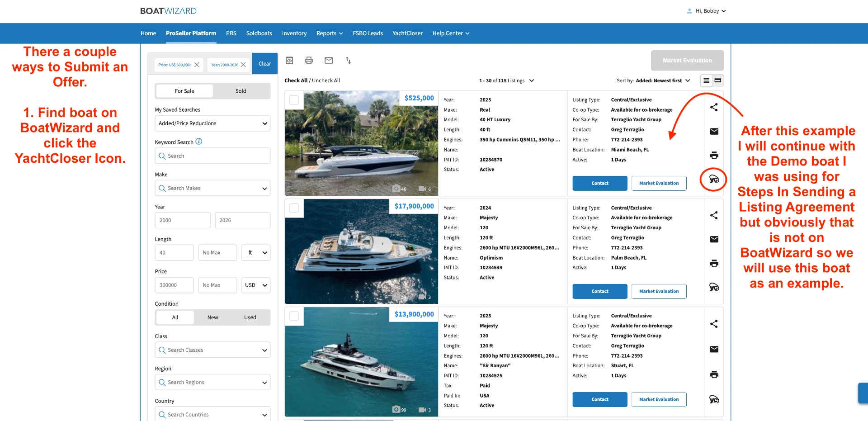Viewport: 868px width, 421px height.
Task: Print the $13,900,000 Sir Banyan listing
Action: coord(714,374)
